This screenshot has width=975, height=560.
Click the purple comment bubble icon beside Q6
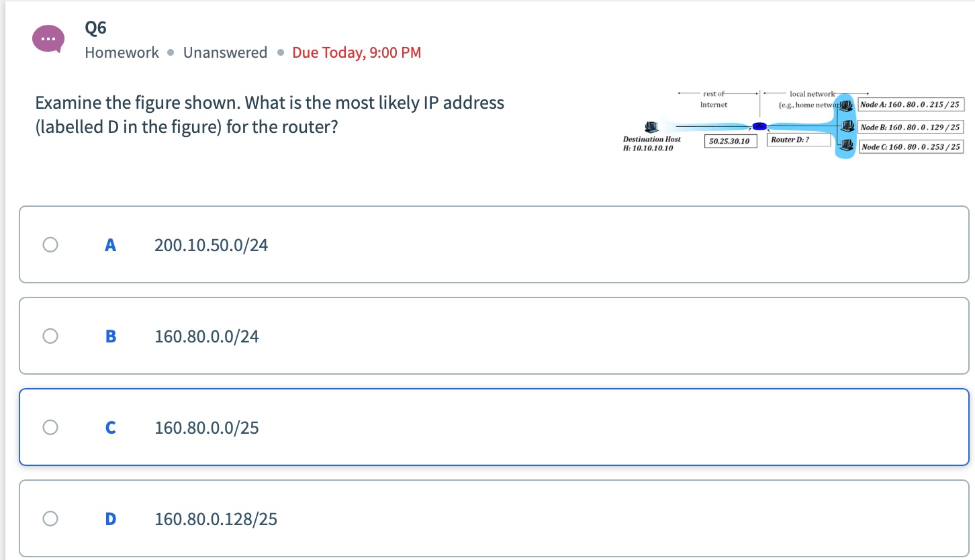point(48,38)
